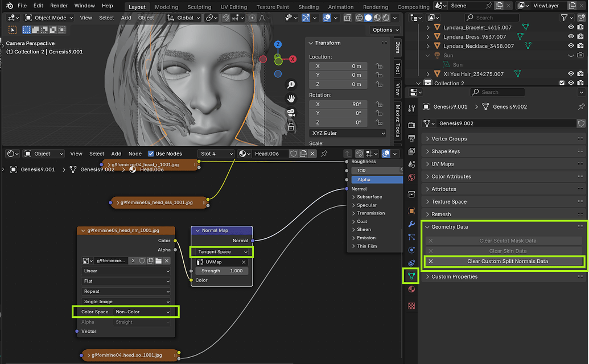
Task: Hide Lyndara_Necklace_3458.007 eye icon
Action: 571,45
